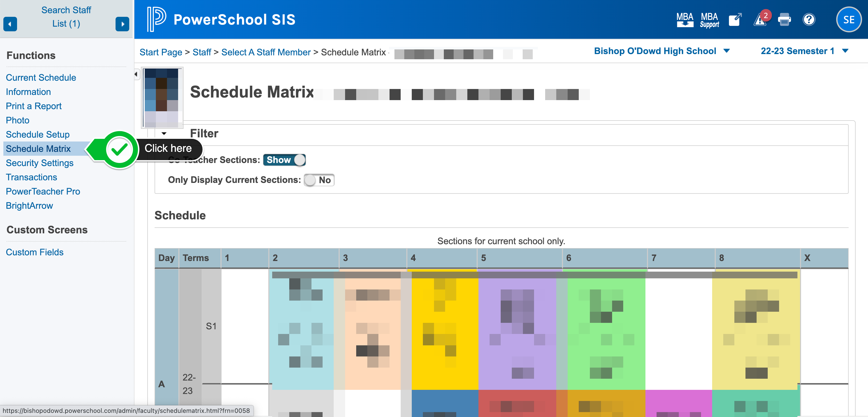Open the MBA Support icon

click(x=709, y=20)
